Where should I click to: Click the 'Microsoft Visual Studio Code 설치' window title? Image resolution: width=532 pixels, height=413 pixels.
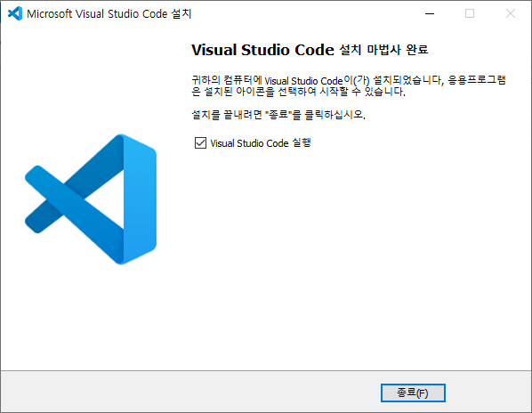point(109,13)
